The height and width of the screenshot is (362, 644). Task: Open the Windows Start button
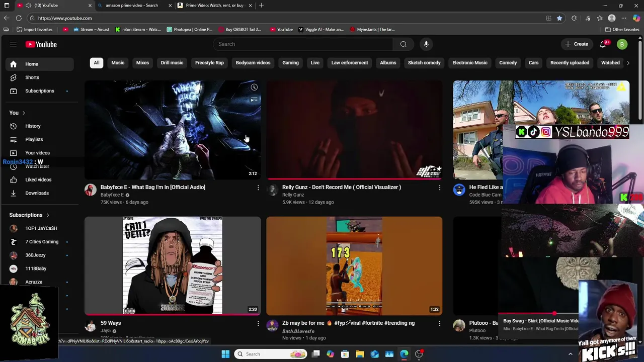tap(225, 354)
